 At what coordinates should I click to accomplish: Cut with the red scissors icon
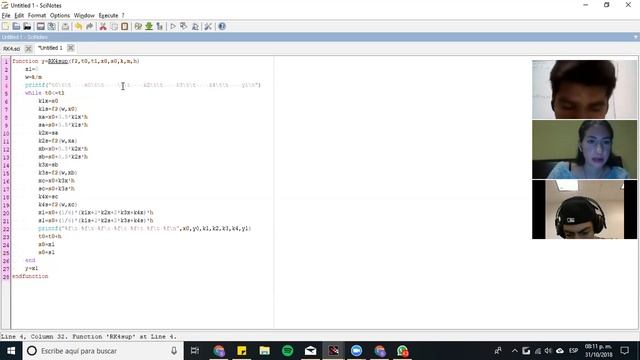(103, 27)
